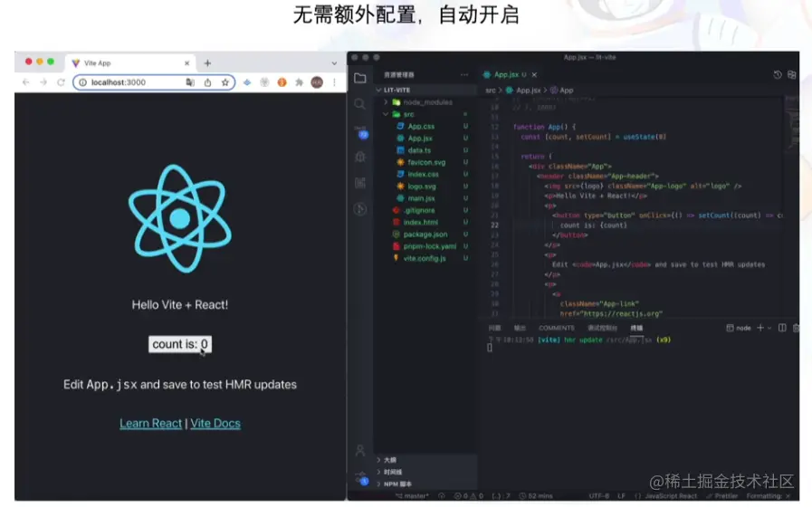Close the App.jsx editor tab
The image size is (812, 508).
534,75
